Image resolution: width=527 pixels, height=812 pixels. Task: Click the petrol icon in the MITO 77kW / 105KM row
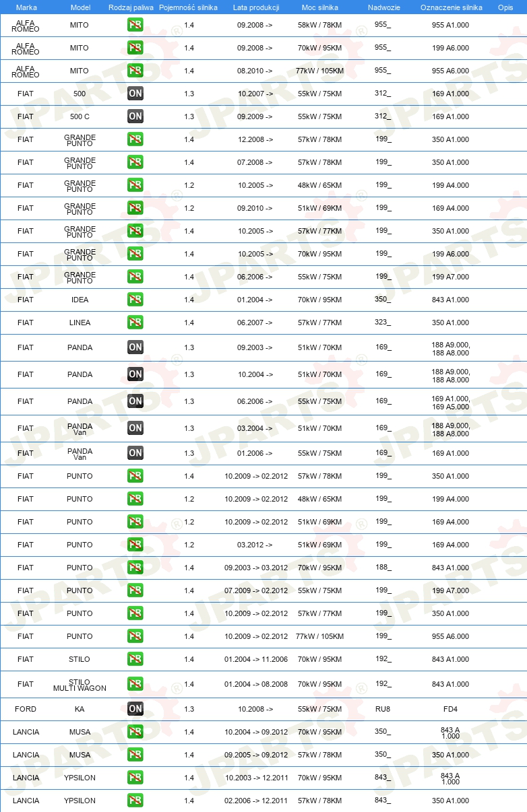(x=135, y=71)
